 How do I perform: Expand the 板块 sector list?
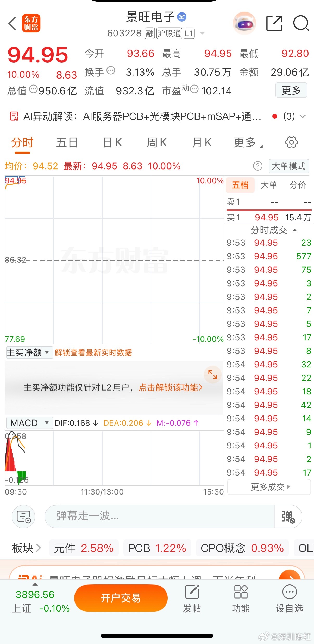coord(26,548)
